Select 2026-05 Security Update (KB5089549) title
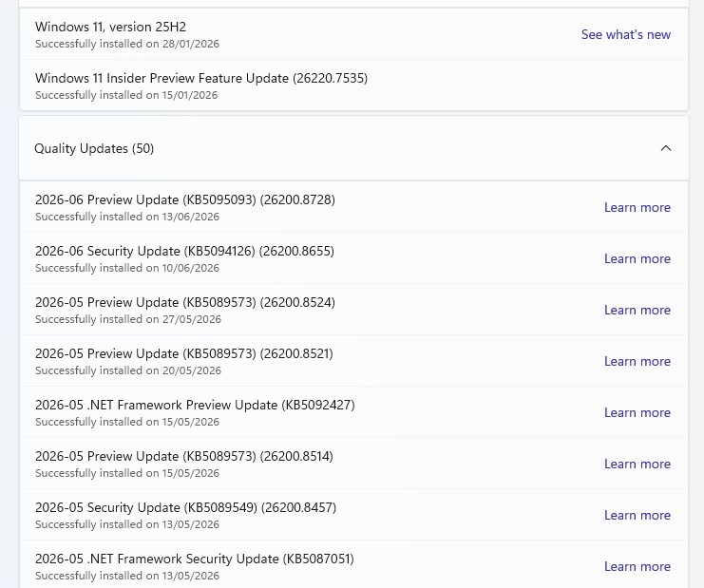The width and height of the screenshot is (704, 588). 185,507
